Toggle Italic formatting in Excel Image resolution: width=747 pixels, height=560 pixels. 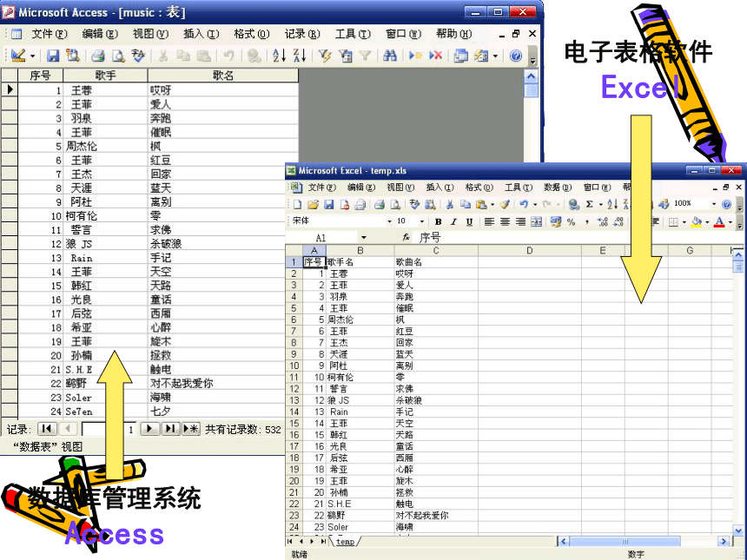click(453, 222)
